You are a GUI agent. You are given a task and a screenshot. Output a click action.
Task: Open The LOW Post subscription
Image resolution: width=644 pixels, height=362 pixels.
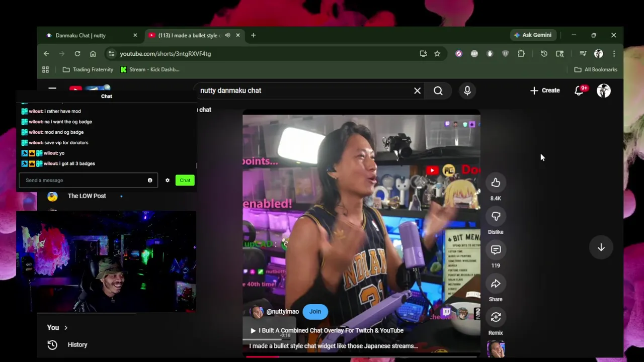[86, 196]
